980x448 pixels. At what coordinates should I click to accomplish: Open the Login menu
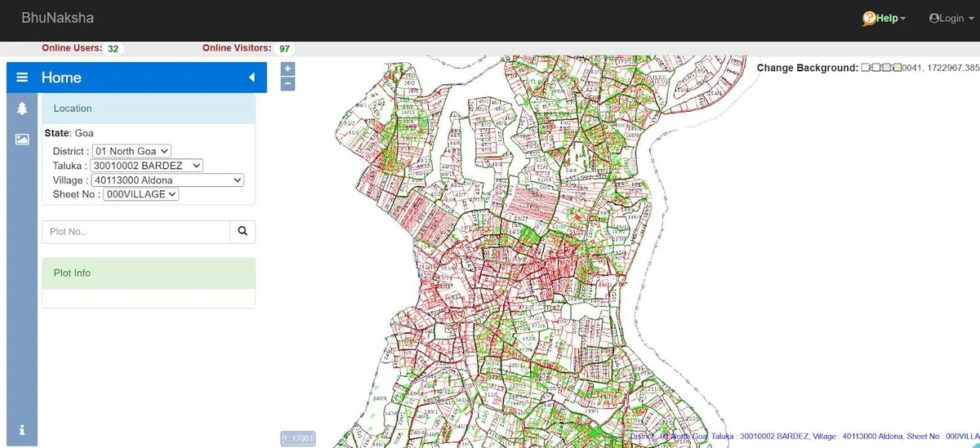(951, 19)
